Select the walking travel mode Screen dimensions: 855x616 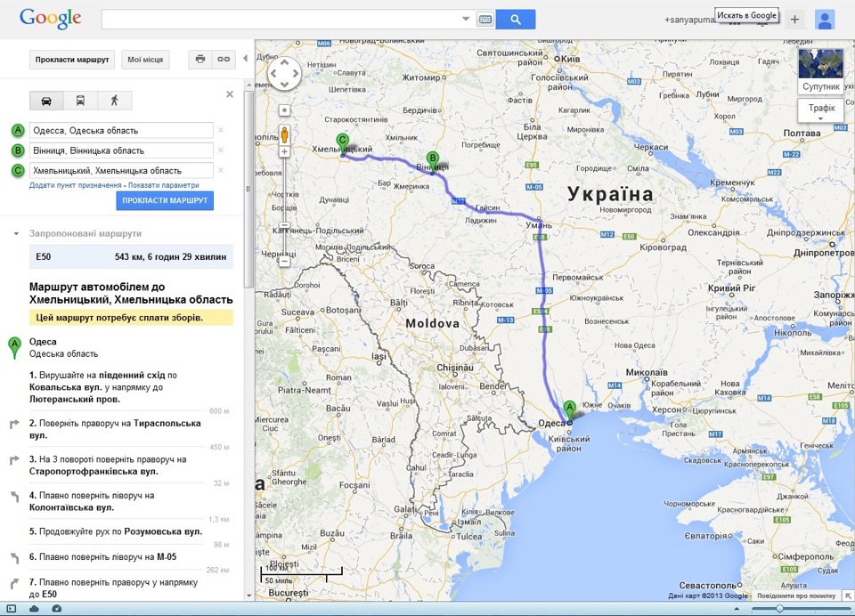(x=115, y=101)
